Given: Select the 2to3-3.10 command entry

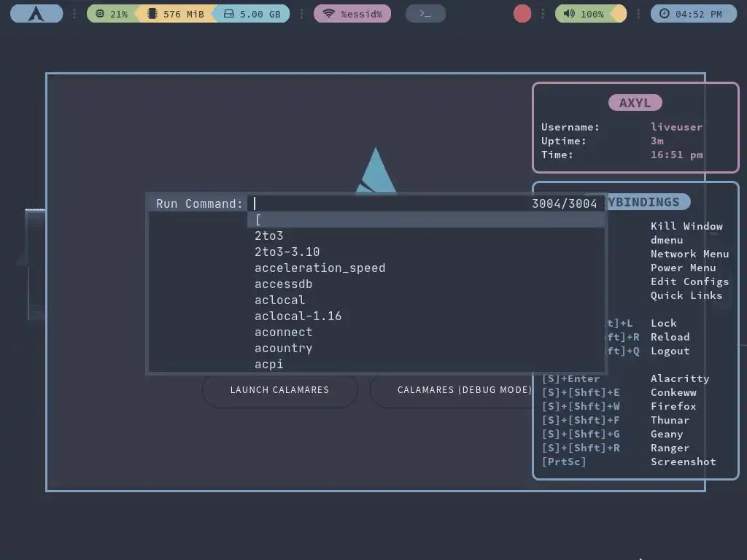Looking at the screenshot, I should [426, 252].
